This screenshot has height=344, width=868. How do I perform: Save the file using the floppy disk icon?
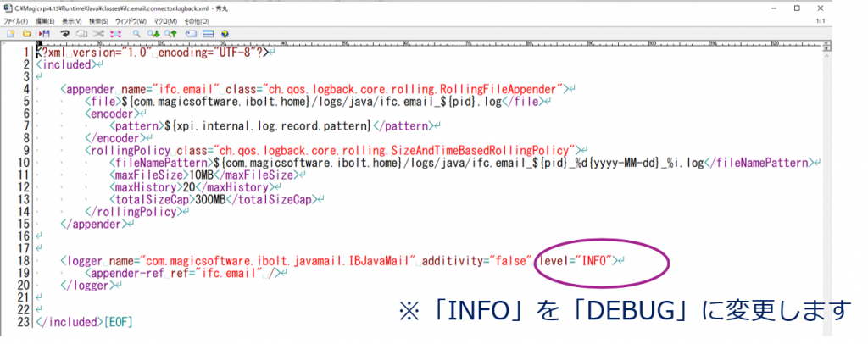tap(43, 34)
